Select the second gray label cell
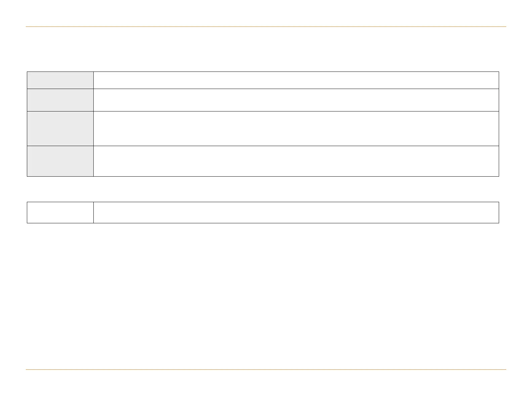The image size is (532, 411). [x=60, y=100]
